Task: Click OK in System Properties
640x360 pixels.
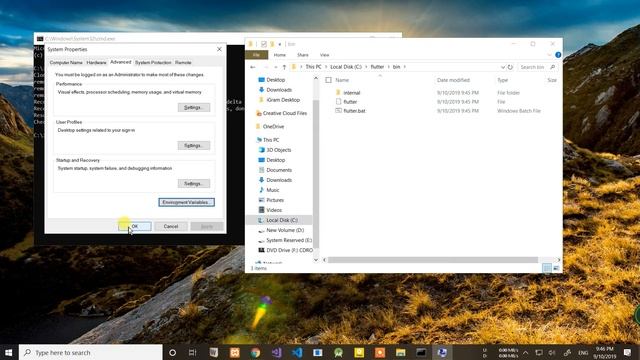Action: click(135, 226)
